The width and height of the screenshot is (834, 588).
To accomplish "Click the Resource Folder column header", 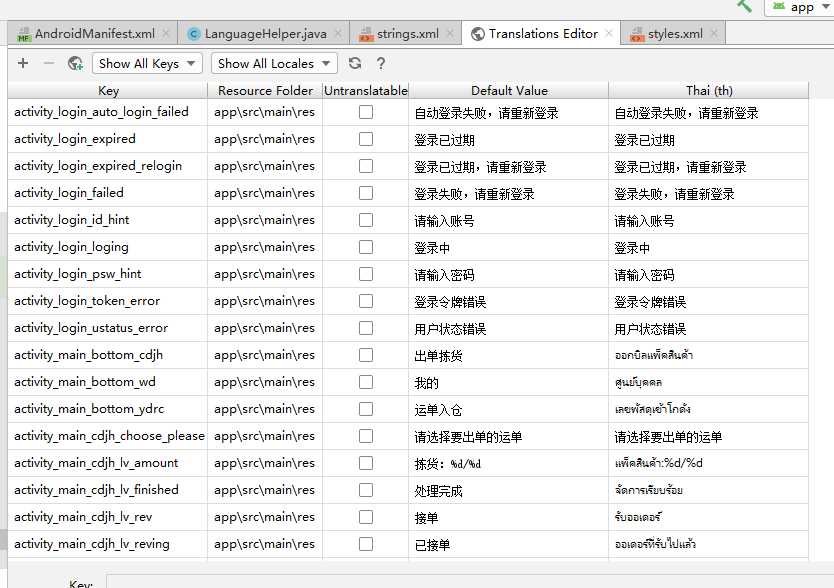I will click(265, 90).
